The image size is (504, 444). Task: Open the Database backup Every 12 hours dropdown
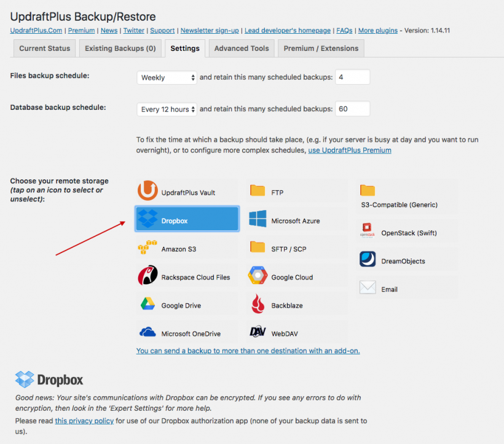click(167, 109)
